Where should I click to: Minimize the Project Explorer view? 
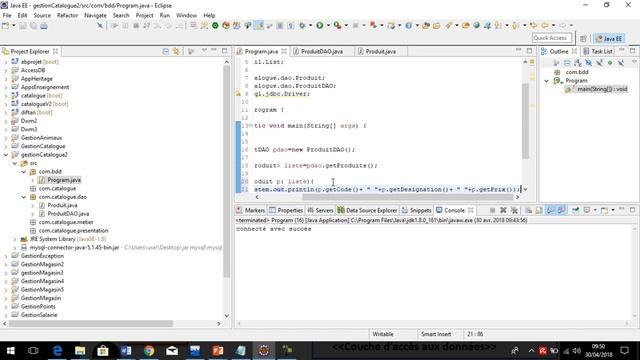click(214, 51)
